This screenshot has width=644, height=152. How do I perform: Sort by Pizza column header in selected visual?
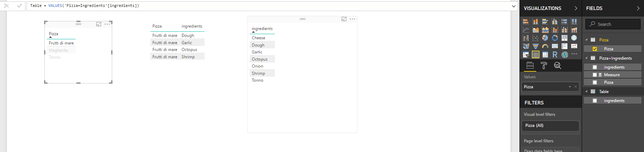click(53, 34)
